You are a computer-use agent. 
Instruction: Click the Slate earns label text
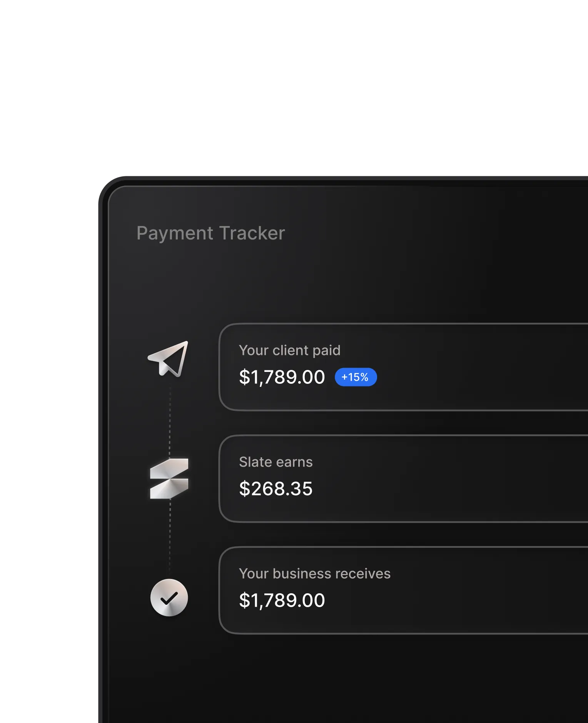pos(276,462)
